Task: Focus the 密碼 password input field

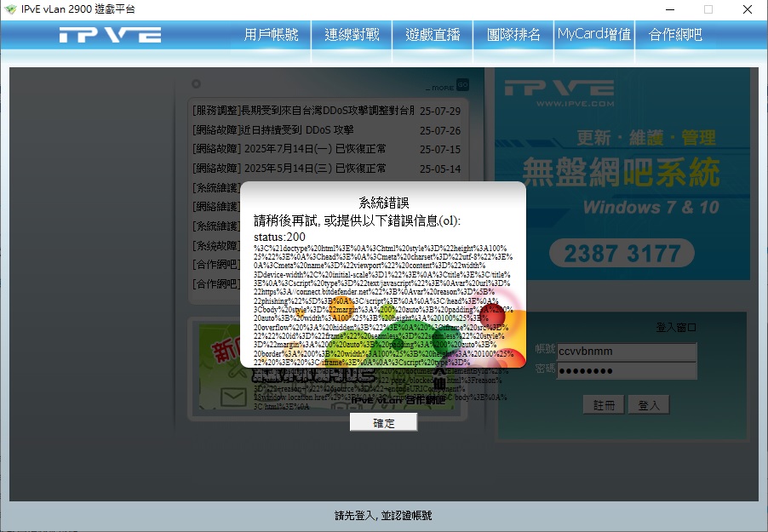Action: [x=627, y=371]
